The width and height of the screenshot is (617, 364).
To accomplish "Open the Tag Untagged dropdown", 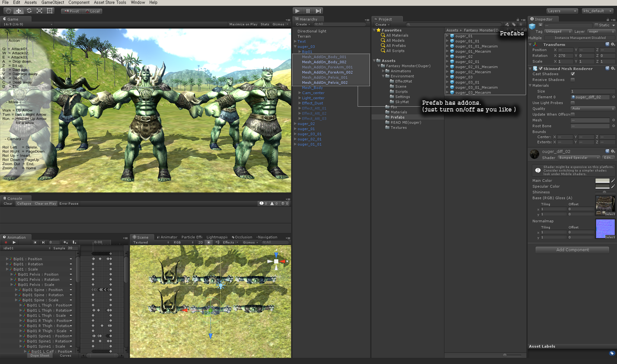I will click(558, 31).
